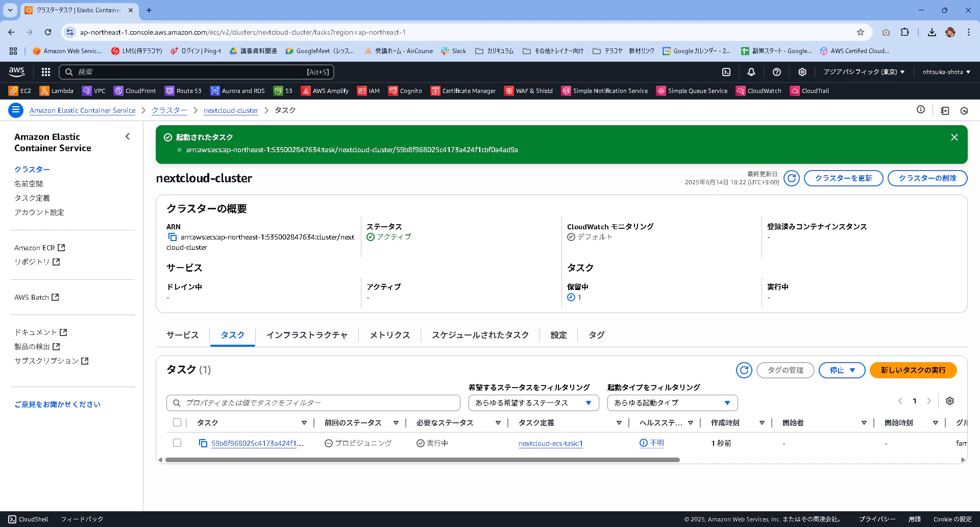Image resolution: width=980 pixels, height=527 pixels.
Task: Open the AWS help question mark menu
Action: pos(777,72)
